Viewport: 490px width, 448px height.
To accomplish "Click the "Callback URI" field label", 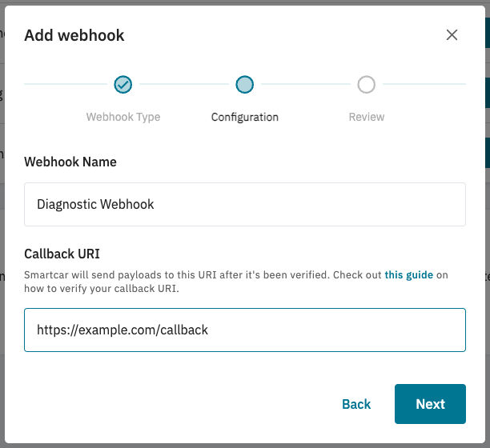I will pos(62,254).
